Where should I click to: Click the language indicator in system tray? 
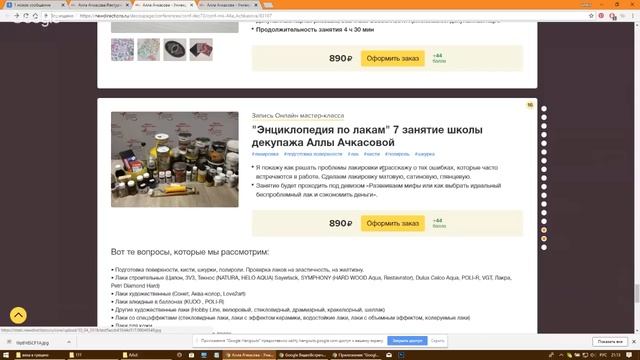point(603,355)
